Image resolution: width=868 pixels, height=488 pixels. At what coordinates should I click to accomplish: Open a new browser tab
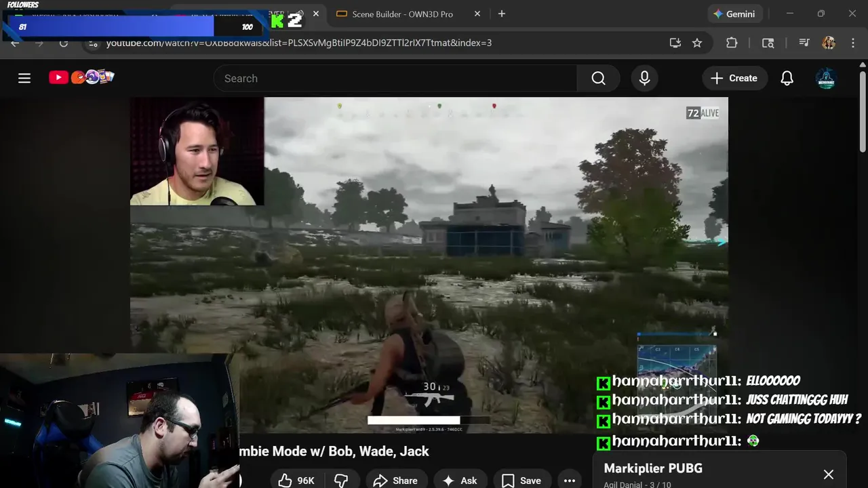point(502,14)
